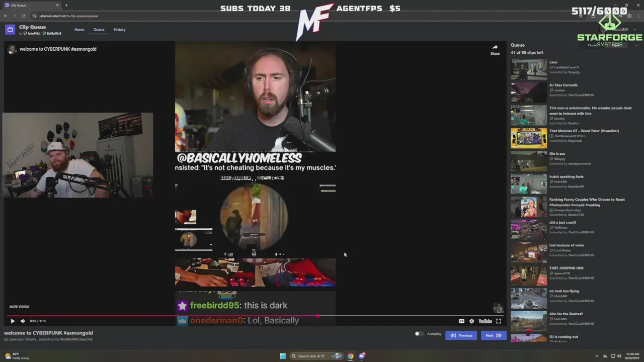Toggle the Autoplay switch

coord(419,334)
